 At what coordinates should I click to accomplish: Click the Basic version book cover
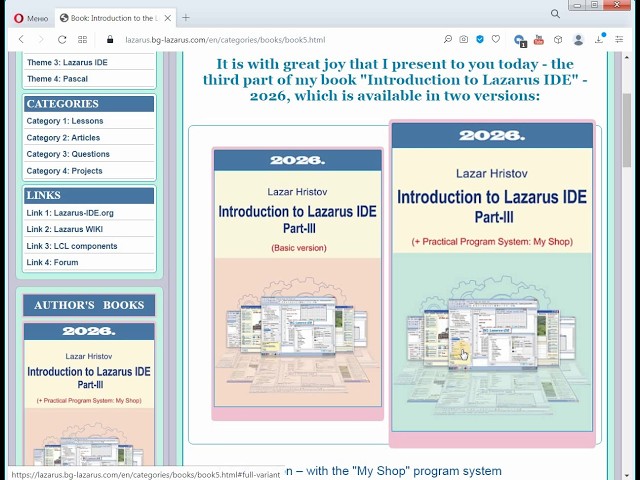[x=298, y=278]
